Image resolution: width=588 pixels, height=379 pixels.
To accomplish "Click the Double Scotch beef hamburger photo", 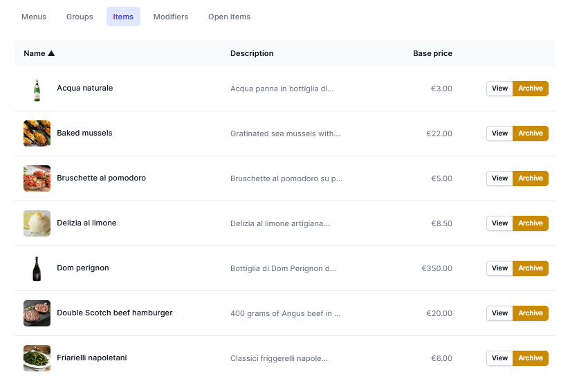I will [x=37, y=313].
